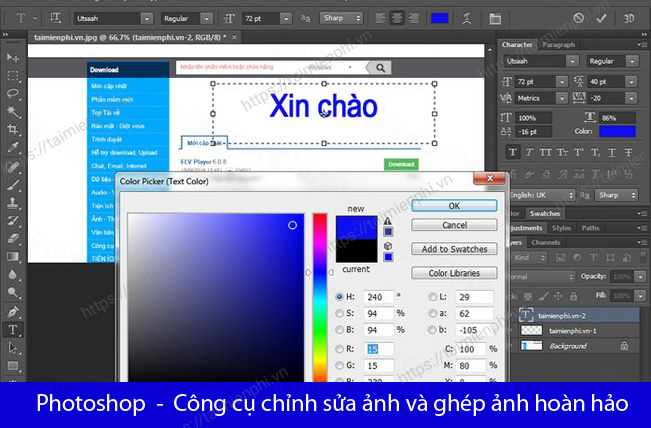Select the Healing Brush tool
Image resolution: width=651 pixels, height=428 pixels.
(x=13, y=167)
